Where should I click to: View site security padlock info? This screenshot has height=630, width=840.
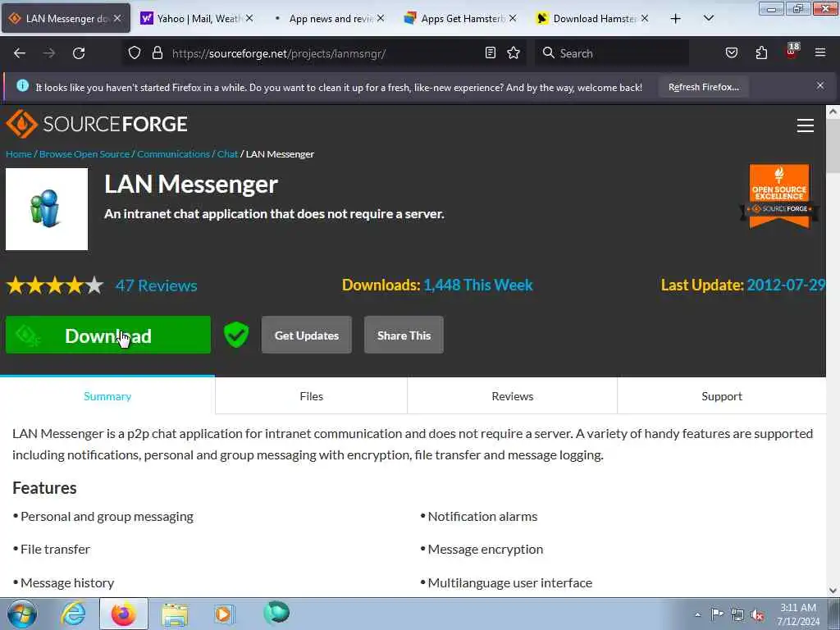click(157, 52)
